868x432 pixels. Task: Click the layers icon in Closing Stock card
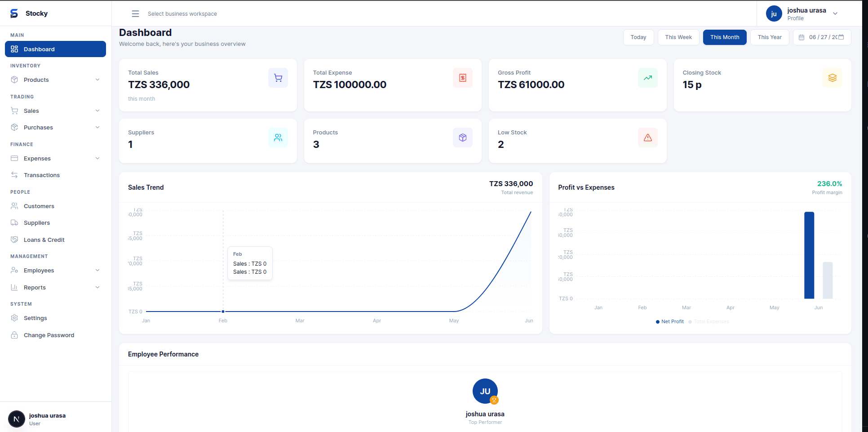(833, 78)
